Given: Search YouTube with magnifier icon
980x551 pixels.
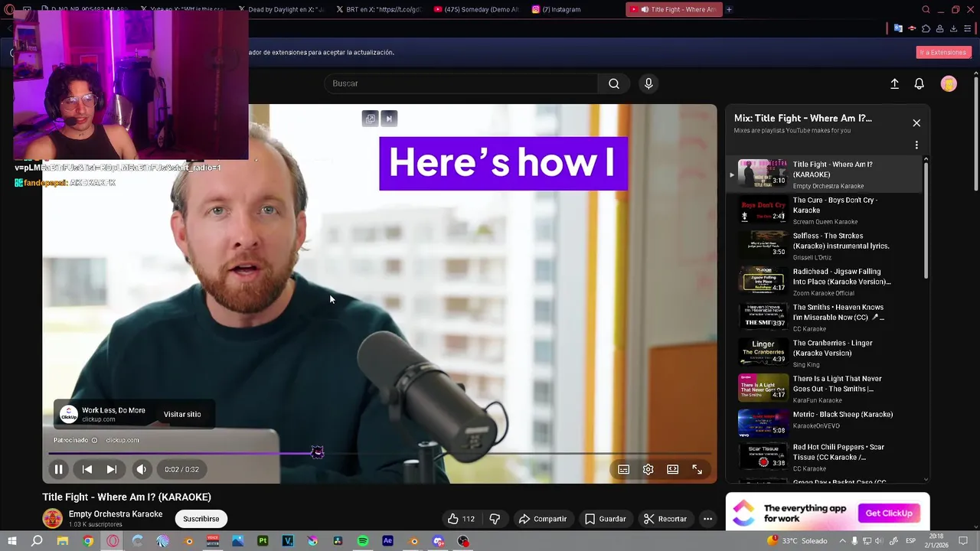Looking at the screenshot, I should 614,83.
